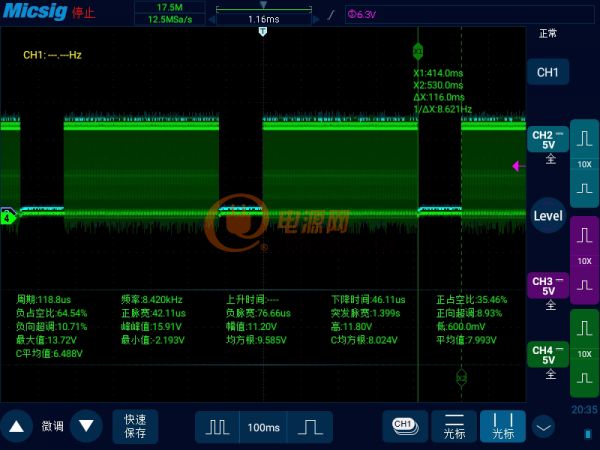The image size is (600, 450).
Task: Tap the Level trigger button
Action: 548,216
